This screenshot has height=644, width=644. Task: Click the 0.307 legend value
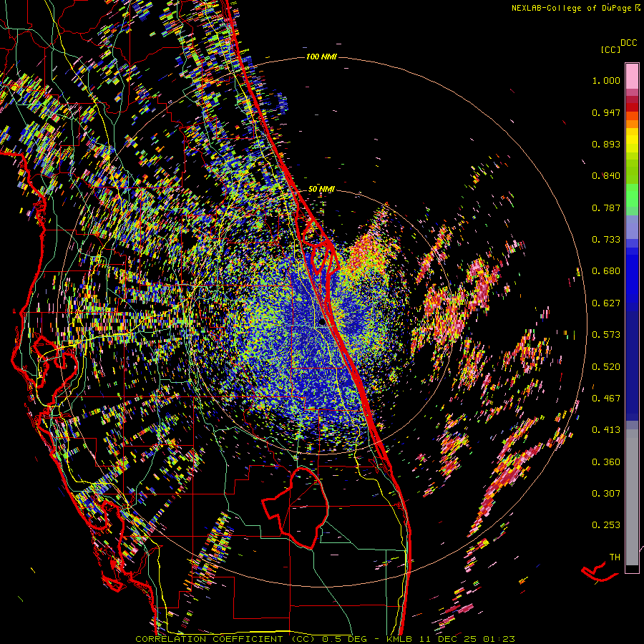pyautogui.click(x=606, y=494)
